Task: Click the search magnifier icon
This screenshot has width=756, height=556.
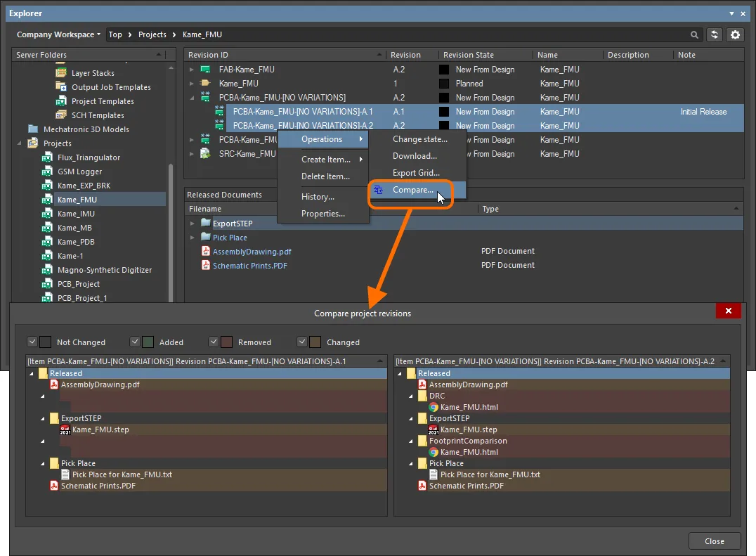Action: click(x=694, y=34)
